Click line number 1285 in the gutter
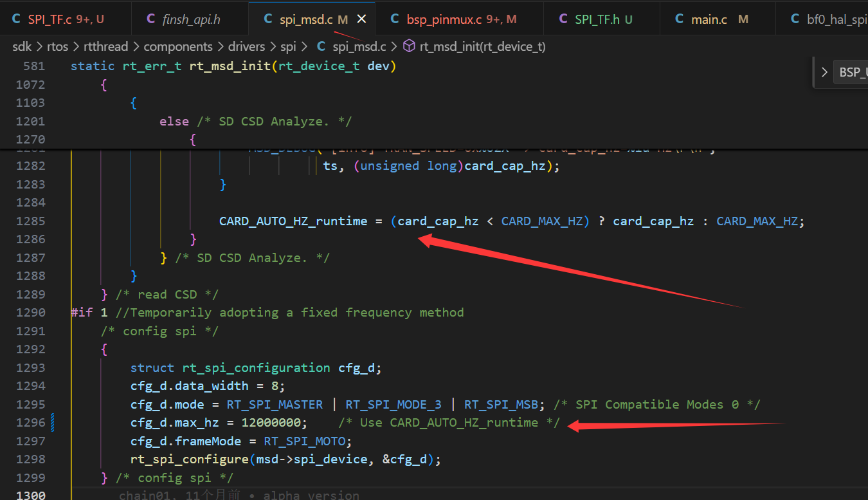 31,221
